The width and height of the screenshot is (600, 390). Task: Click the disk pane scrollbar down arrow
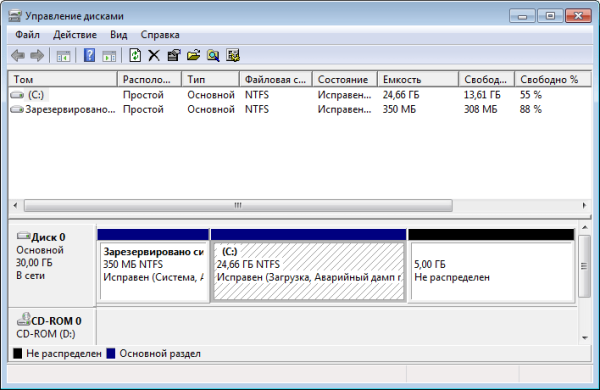click(584, 338)
